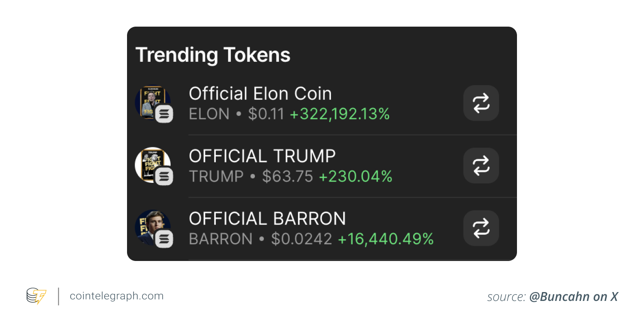Click the TRUMP price showing $63.75
This screenshot has height=332, width=644.
tap(287, 176)
